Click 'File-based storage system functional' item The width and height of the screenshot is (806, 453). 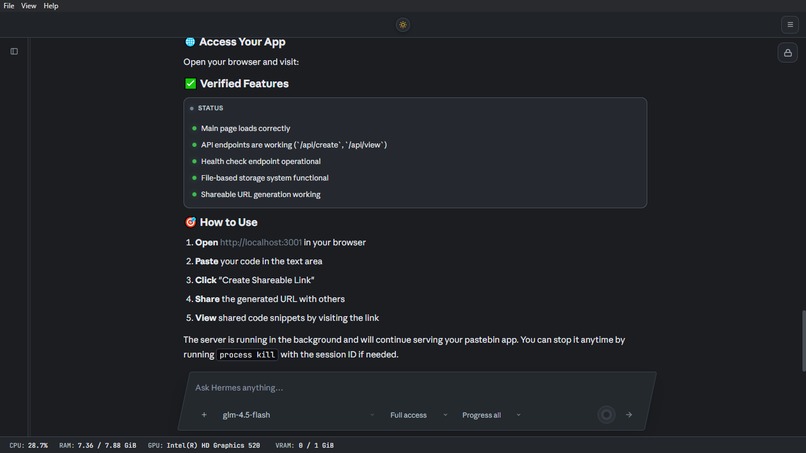265,177
